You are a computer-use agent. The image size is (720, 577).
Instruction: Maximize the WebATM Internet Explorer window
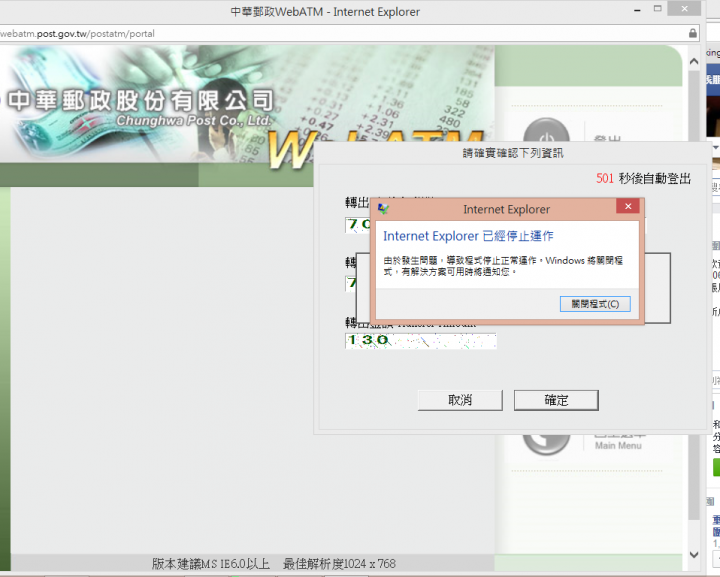click(658, 9)
